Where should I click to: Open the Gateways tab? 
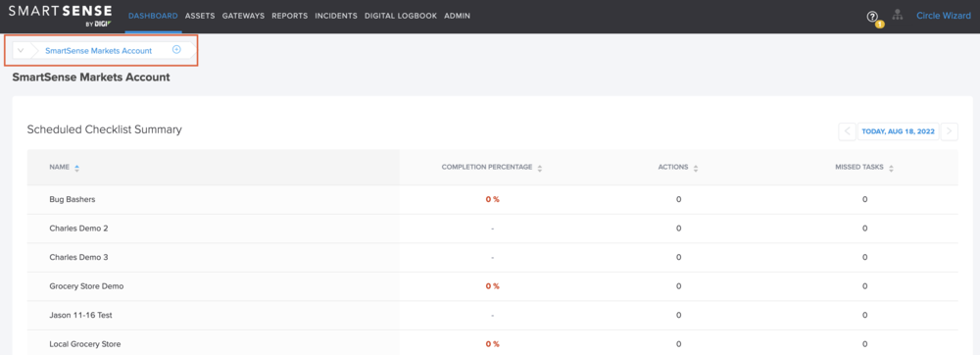[243, 17]
